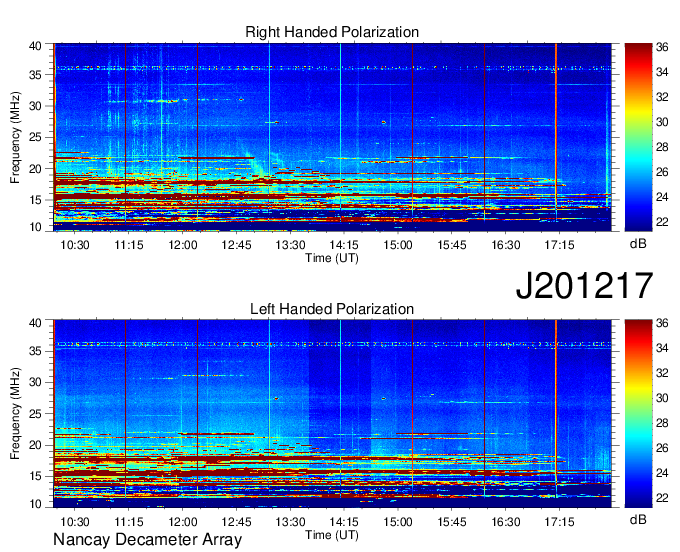Click the 28 dB label on the bottom color bar
Screen dimensions: 680x552
pyautogui.click(x=662, y=423)
